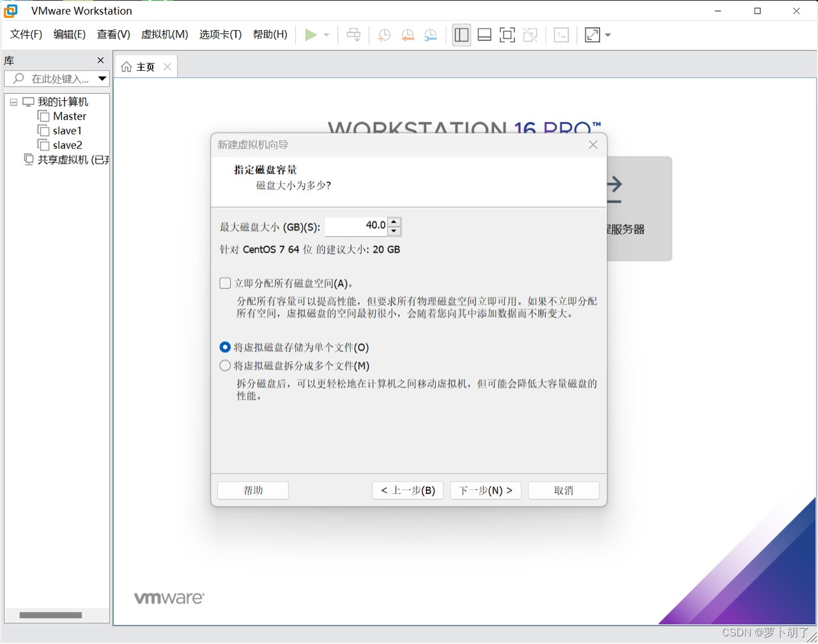Click the green power-on play button
Viewport: 818px width, 644px height.
(311, 35)
